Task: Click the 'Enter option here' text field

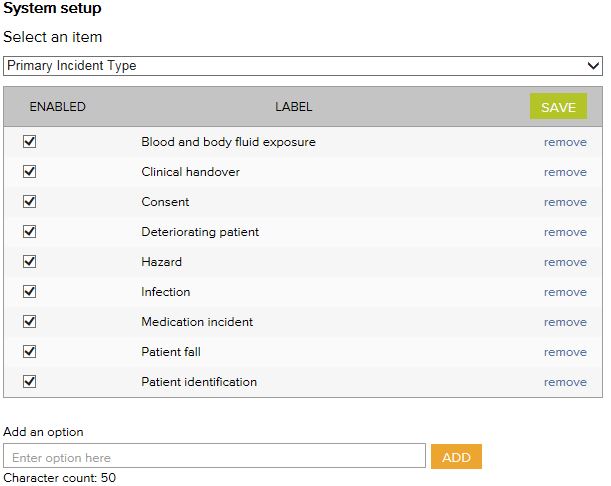Action: point(215,457)
